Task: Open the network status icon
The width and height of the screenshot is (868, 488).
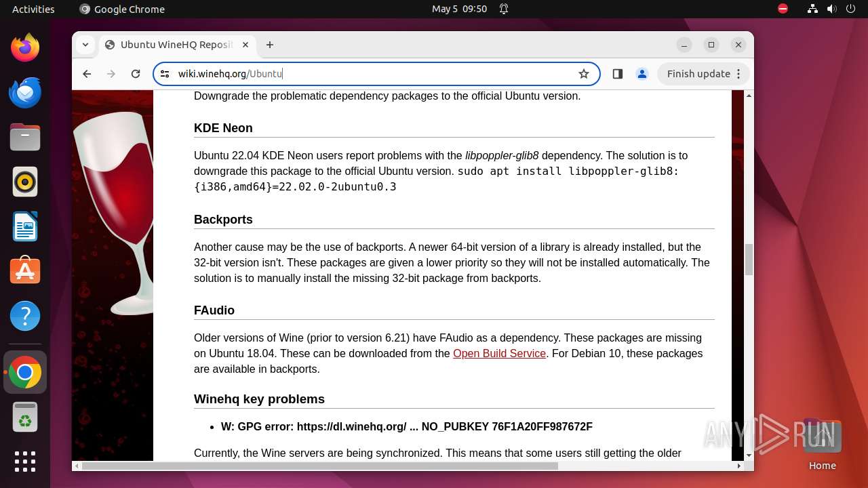Action: pos(812,9)
